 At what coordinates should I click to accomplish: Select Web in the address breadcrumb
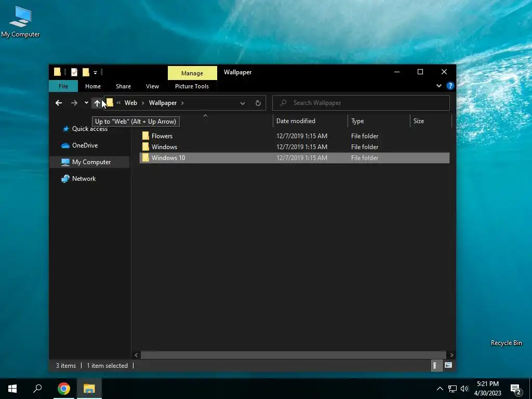[x=130, y=103]
